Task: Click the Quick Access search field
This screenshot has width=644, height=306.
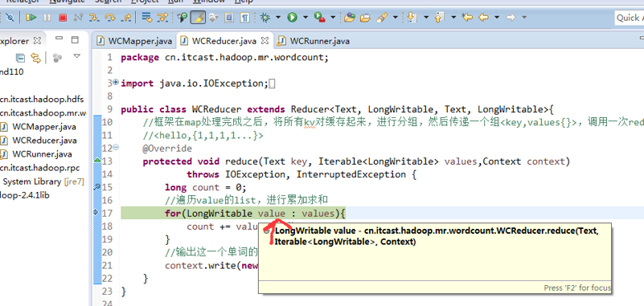Action: tap(630, 18)
